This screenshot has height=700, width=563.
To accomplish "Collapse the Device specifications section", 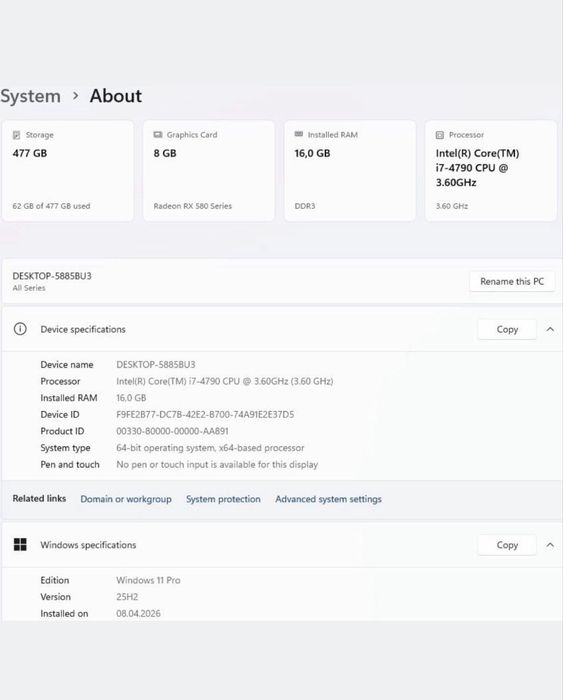I will click(x=550, y=329).
